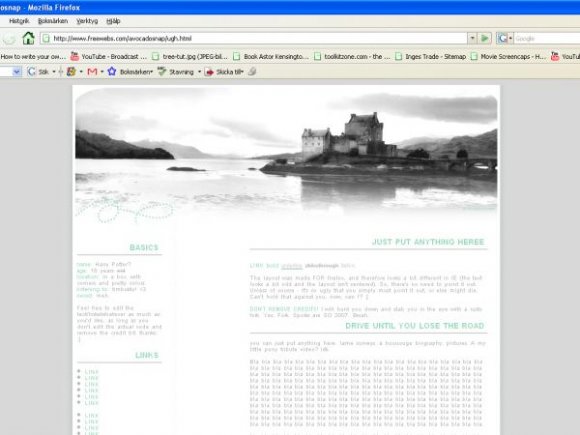This screenshot has width=580, height=435.
Task: Open the dropdown arrow beside Stavning
Action: 199,72
